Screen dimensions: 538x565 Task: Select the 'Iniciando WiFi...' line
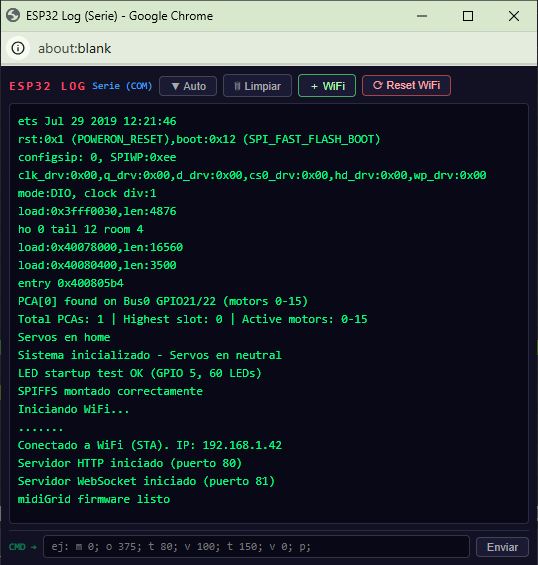click(x=74, y=409)
